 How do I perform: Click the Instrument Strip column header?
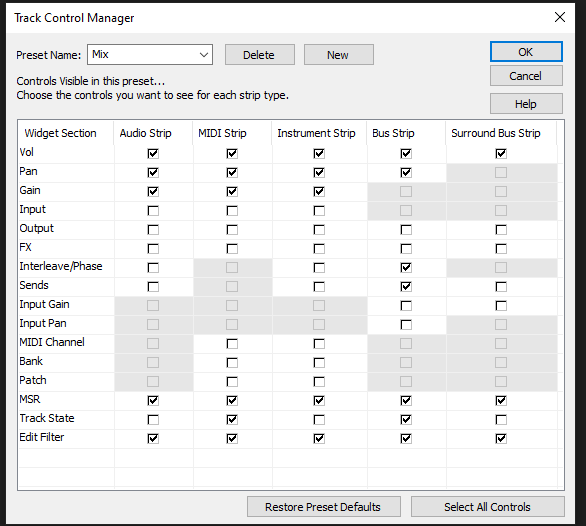tap(316, 133)
